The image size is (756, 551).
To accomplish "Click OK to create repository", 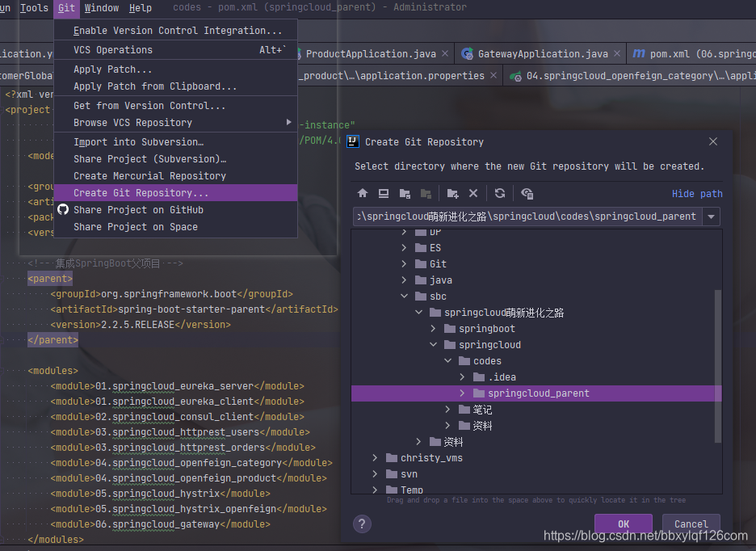I will pyautogui.click(x=623, y=524).
